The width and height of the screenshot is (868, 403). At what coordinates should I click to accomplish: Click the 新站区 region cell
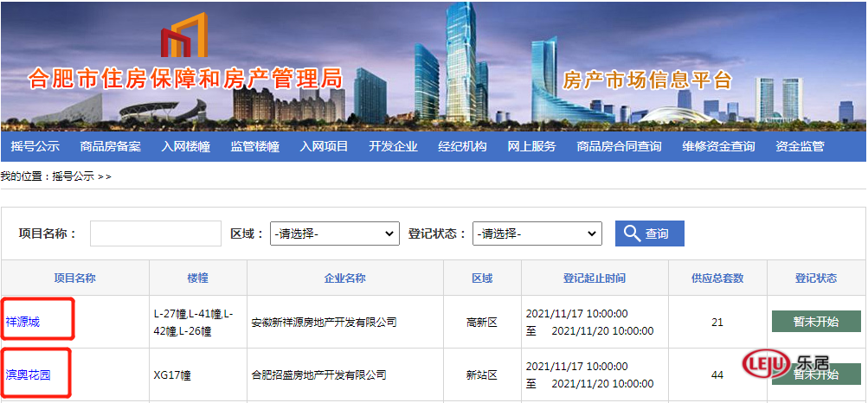point(482,375)
